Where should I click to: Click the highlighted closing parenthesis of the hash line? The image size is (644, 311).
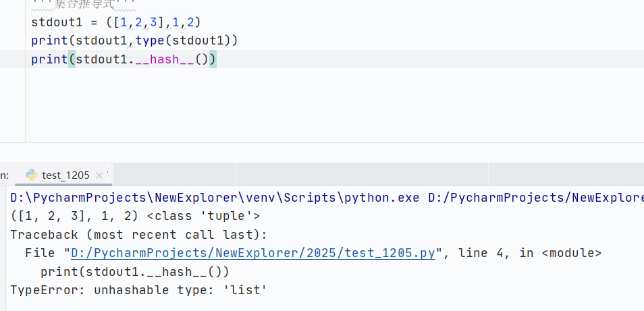coord(213,59)
